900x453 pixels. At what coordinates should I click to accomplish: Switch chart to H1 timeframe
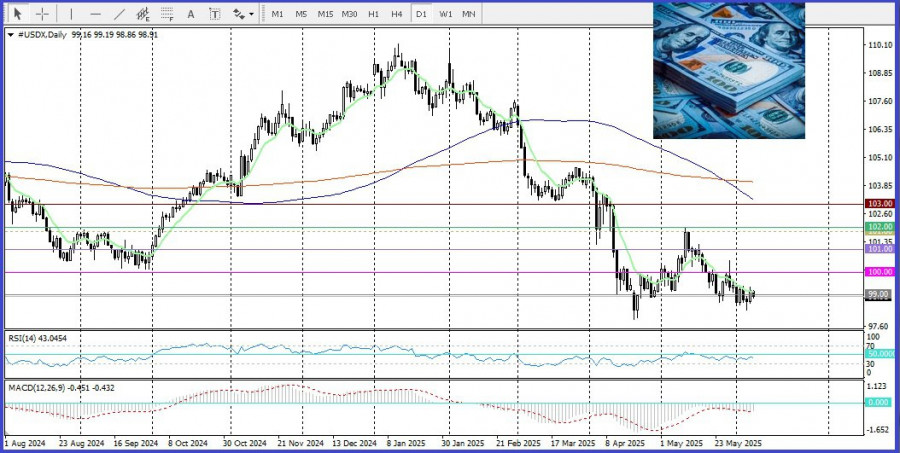tap(374, 14)
